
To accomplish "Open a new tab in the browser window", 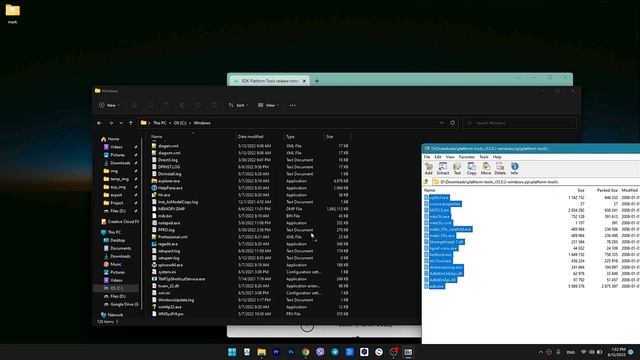I will point(317,81).
